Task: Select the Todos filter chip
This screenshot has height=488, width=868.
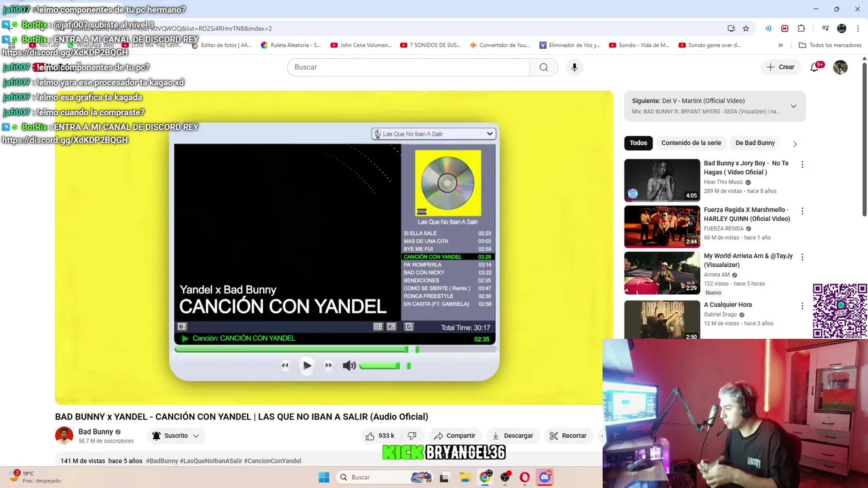Action: [x=638, y=143]
